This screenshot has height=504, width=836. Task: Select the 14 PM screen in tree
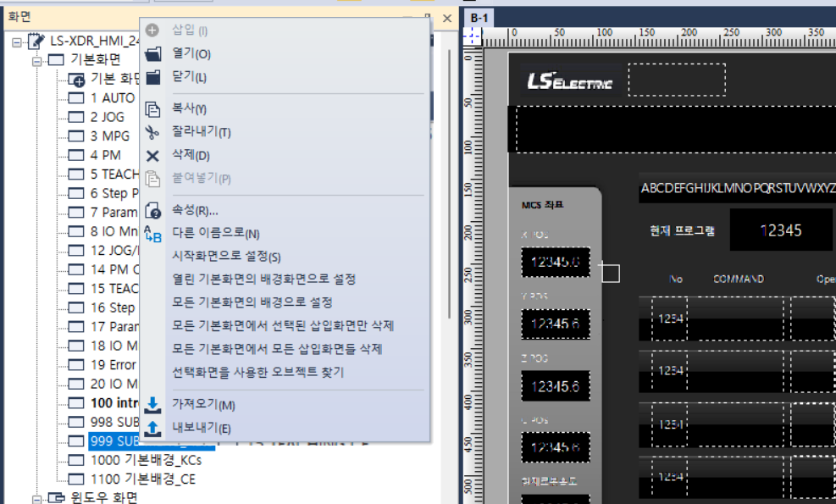point(114,270)
